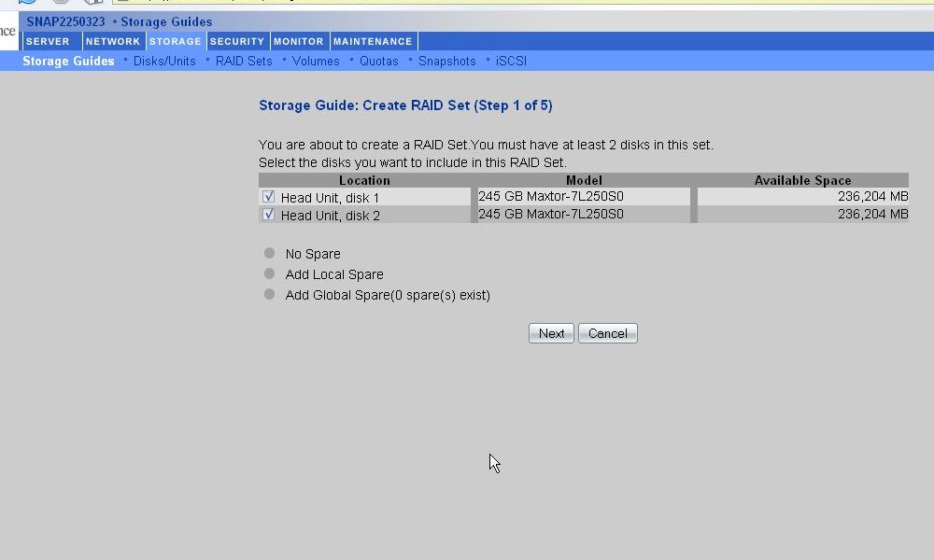Select Add Global Spare radio button
The height and width of the screenshot is (560, 934).
click(x=270, y=294)
